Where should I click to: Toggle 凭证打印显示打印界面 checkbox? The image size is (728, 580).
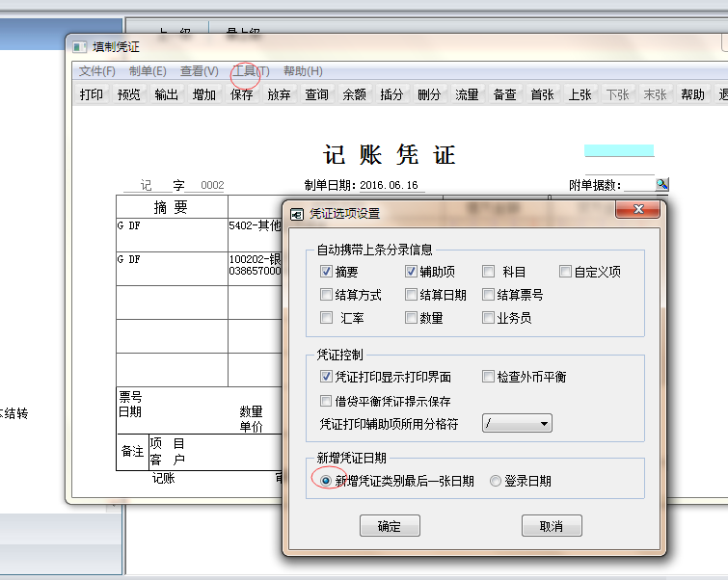click(327, 377)
